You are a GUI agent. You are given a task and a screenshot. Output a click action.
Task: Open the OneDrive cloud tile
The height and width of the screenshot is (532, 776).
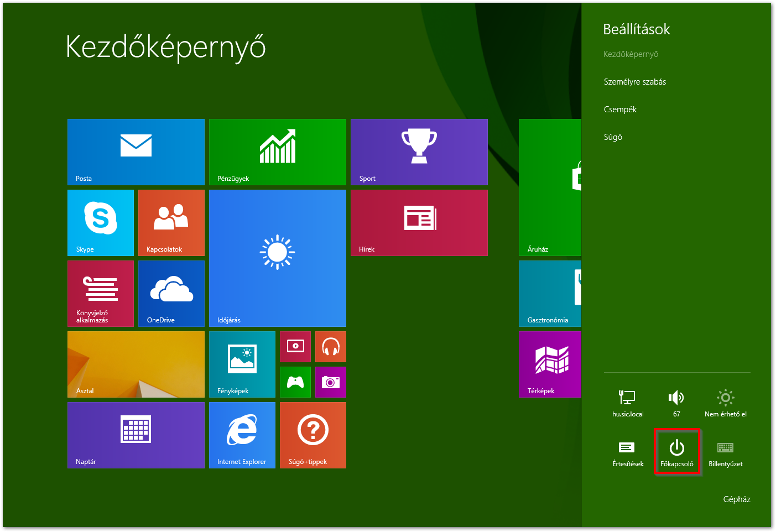(171, 293)
